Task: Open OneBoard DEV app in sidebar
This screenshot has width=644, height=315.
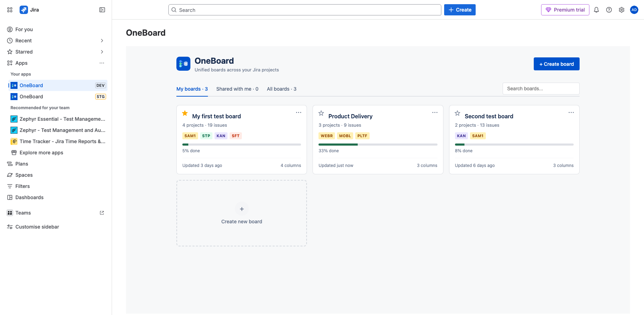Action: (58, 85)
